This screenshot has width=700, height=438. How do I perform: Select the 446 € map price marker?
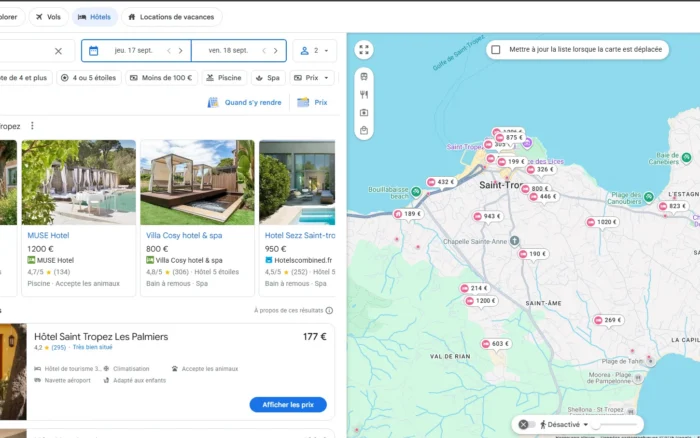point(543,196)
